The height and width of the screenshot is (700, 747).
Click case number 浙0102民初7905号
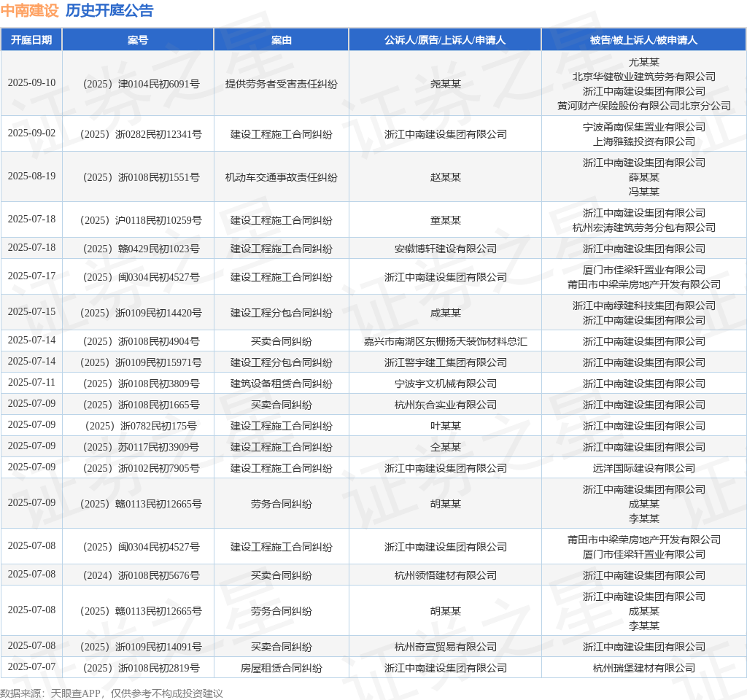[141, 469]
